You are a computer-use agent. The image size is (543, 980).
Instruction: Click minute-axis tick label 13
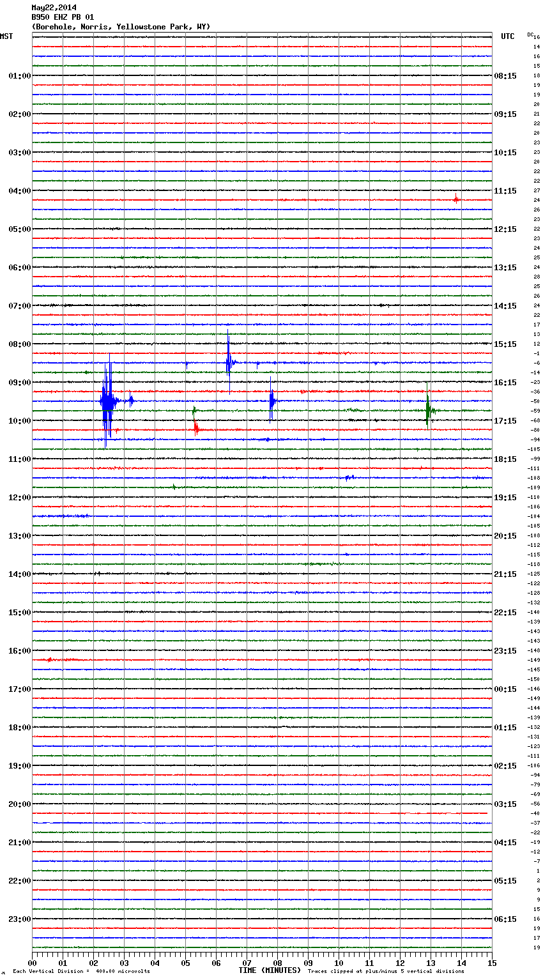[x=431, y=962]
